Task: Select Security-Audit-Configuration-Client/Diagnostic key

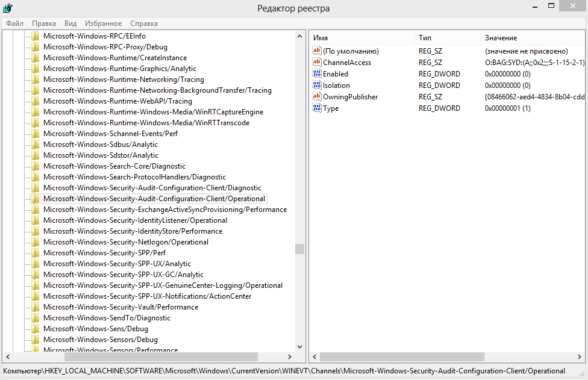Action: point(152,188)
